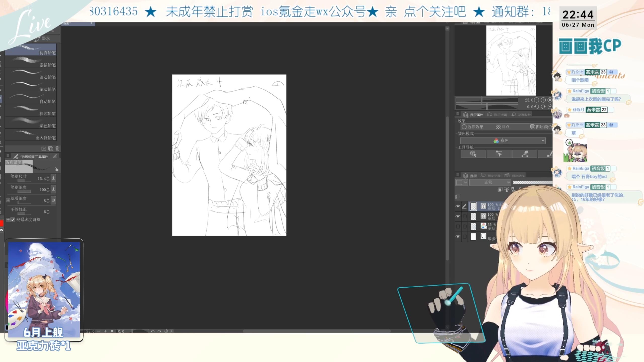Screen dimensions: 644x362
Task: Click the navigator canvas thumbnail
Action: click(x=511, y=61)
